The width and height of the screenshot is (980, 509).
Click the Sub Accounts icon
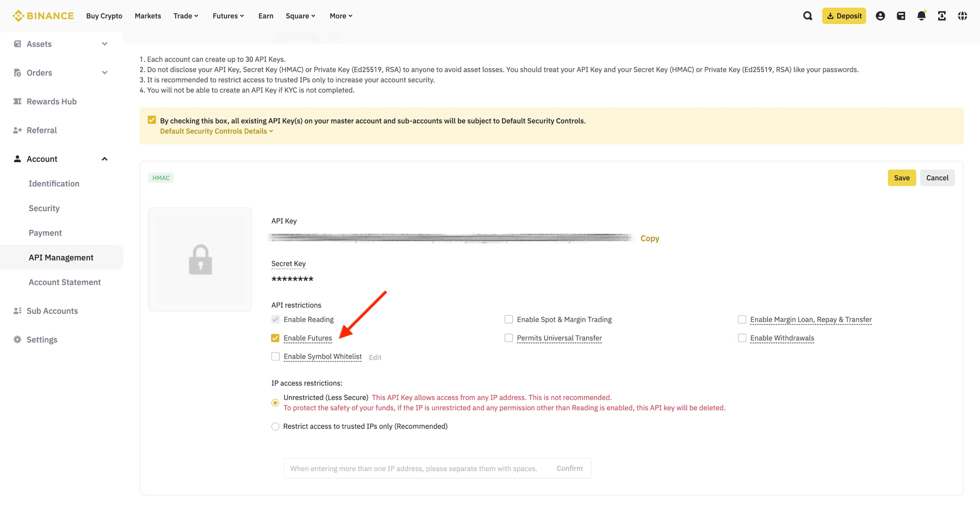18,310
